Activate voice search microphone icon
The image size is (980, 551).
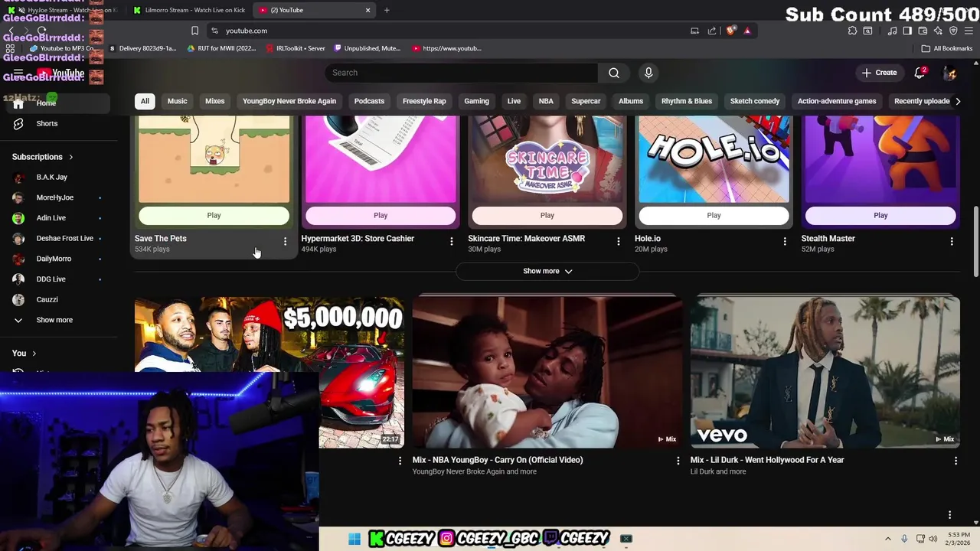(648, 73)
